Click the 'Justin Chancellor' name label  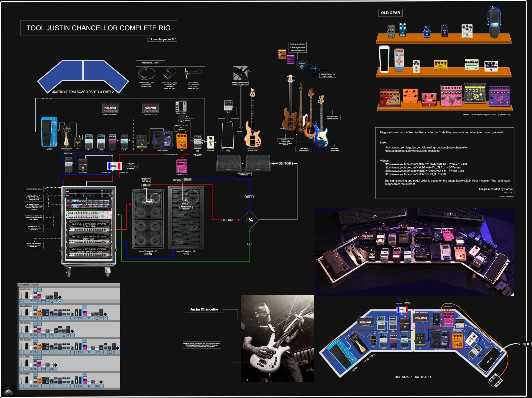point(204,309)
